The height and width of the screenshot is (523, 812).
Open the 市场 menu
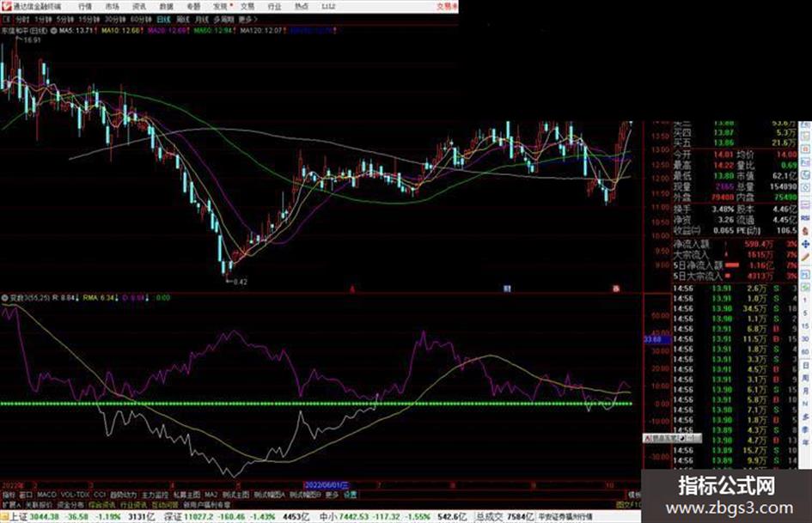(112, 6)
